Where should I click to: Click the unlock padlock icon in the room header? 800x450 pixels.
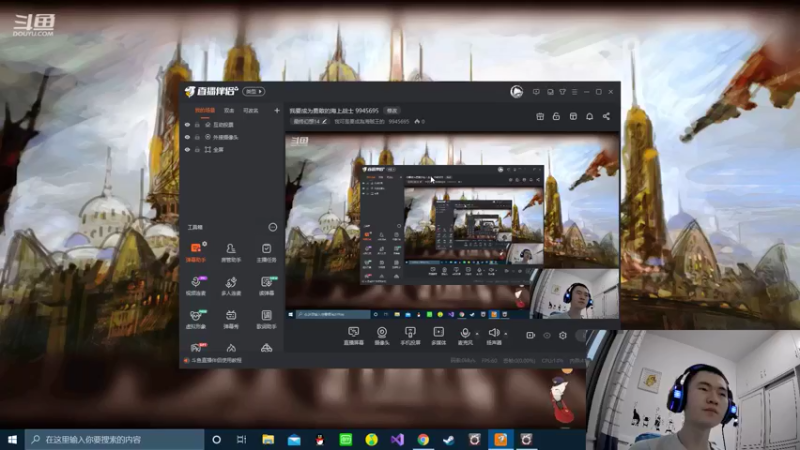(556, 116)
